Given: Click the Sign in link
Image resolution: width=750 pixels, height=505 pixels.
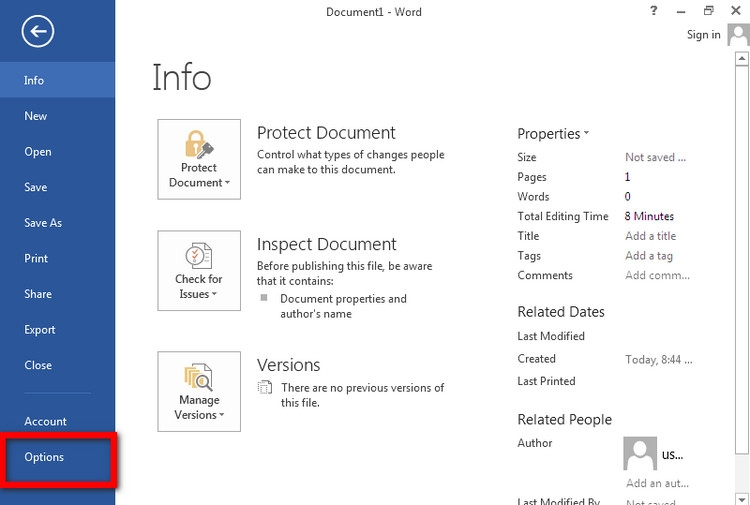Looking at the screenshot, I should pos(703,35).
